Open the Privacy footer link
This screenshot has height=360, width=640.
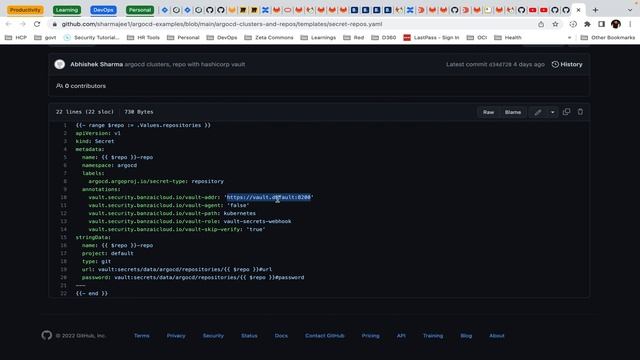(176, 336)
